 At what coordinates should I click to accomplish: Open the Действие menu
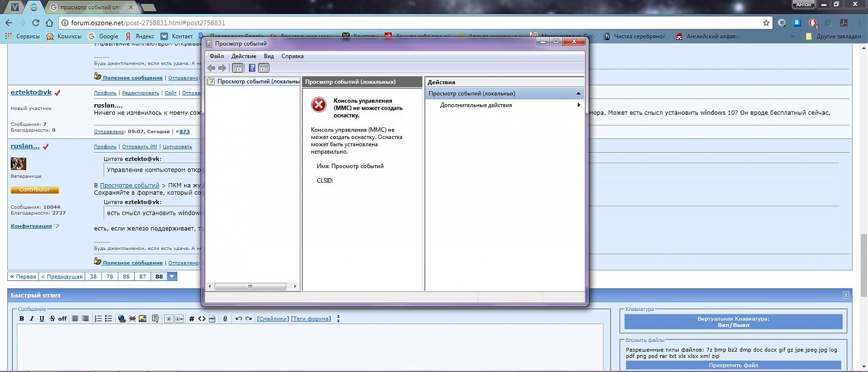pos(244,56)
